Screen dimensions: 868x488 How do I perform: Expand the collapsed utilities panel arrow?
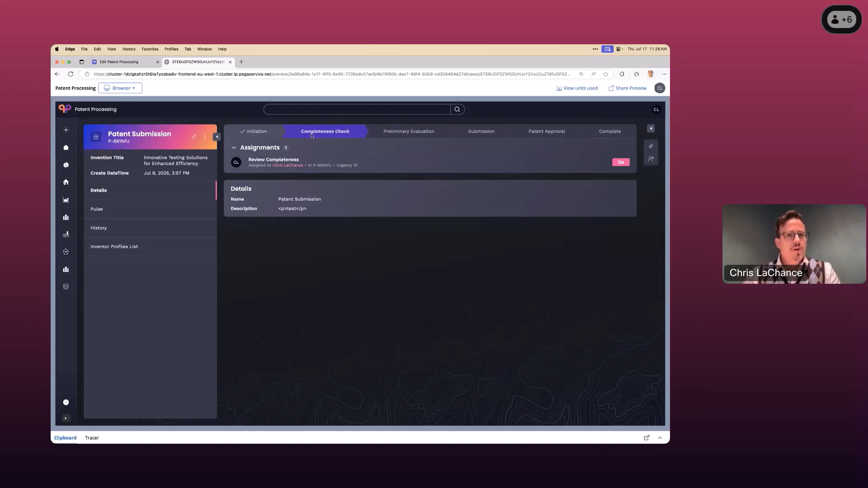pyautogui.click(x=651, y=128)
